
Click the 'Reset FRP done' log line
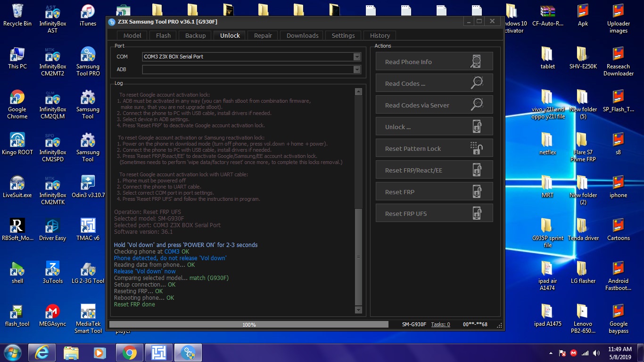pyautogui.click(x=134, y=304)
